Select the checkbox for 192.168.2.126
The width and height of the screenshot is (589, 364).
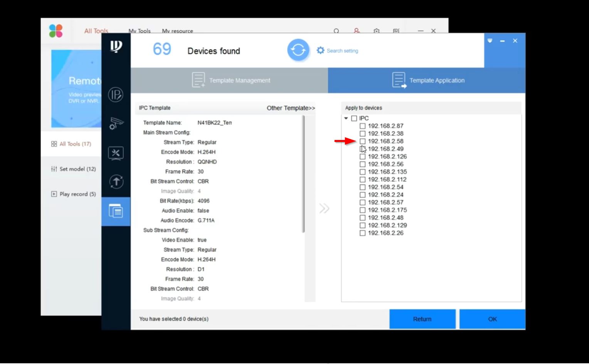[x=362, y=157]
